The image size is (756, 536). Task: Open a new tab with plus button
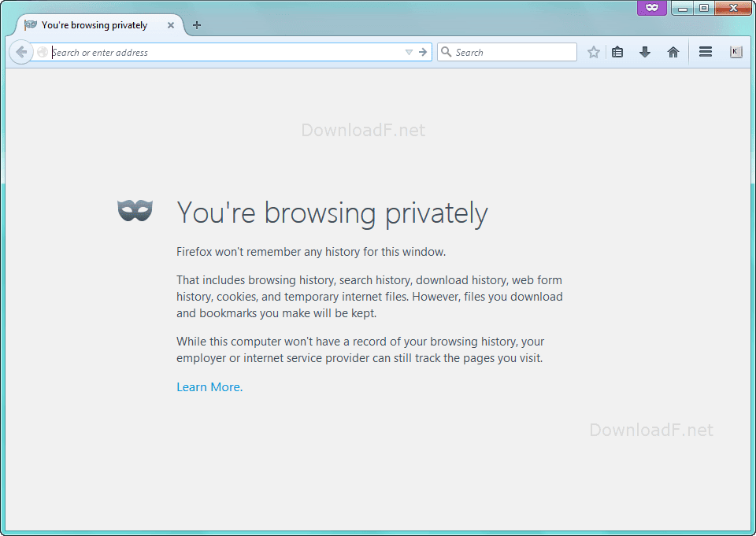pos(197,25)
